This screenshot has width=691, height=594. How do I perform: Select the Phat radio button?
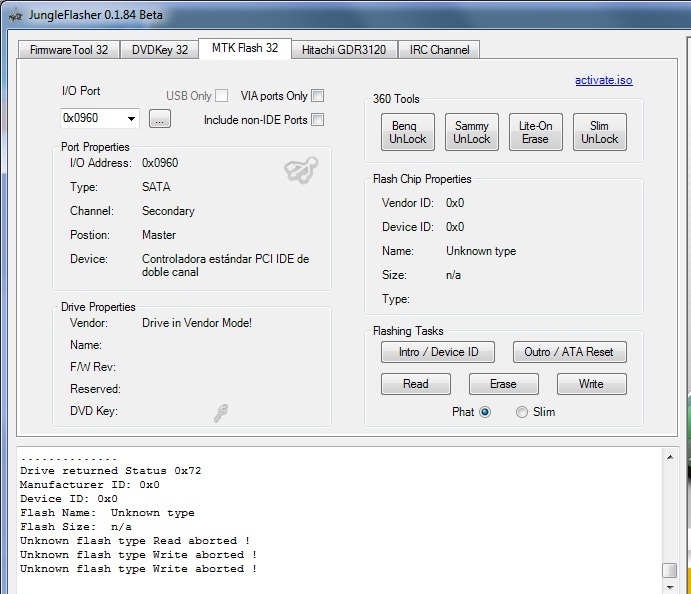(485, 412)
